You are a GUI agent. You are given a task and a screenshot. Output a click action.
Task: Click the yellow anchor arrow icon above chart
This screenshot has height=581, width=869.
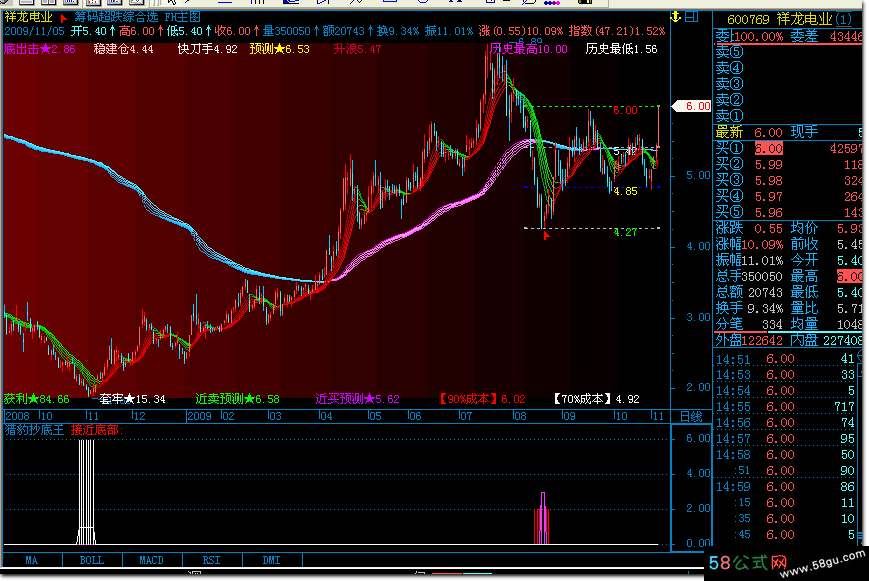click(x=676, y=17)
